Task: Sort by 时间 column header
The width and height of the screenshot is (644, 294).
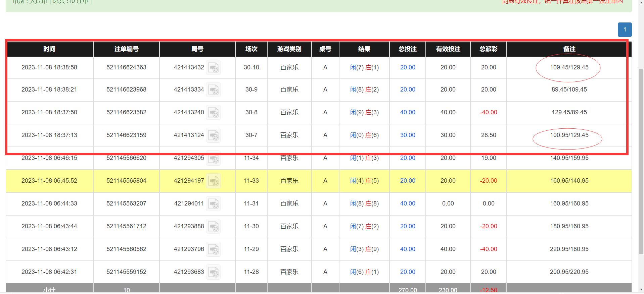Action: pos(49,49)
